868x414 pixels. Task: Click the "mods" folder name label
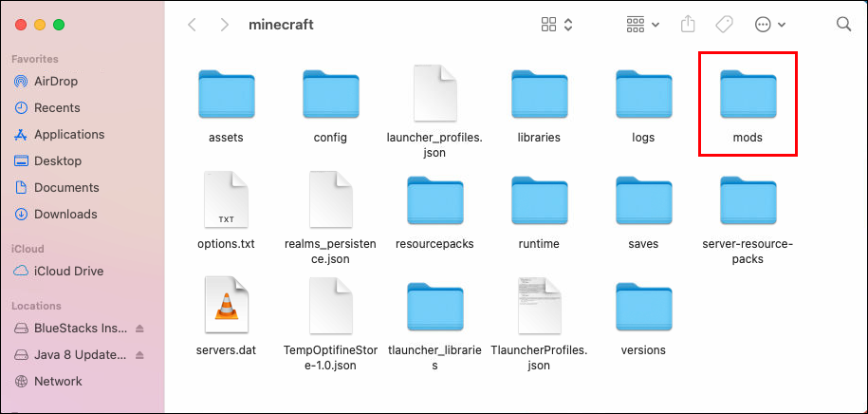748,138
